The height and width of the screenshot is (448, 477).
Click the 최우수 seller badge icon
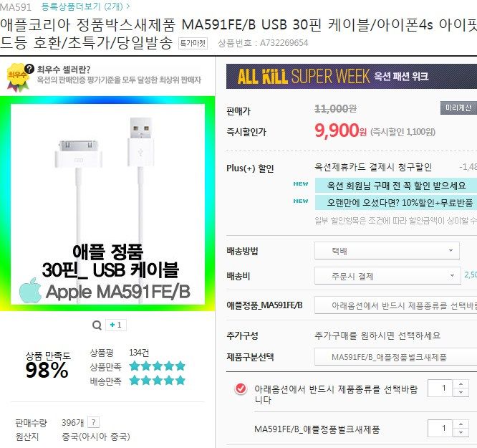pyautogui.click(x=18, y=77)
